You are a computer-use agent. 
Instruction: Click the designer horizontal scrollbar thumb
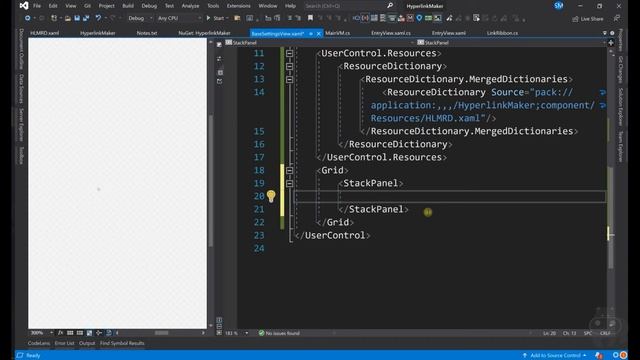pyautogui.click(x=161, y=333)
